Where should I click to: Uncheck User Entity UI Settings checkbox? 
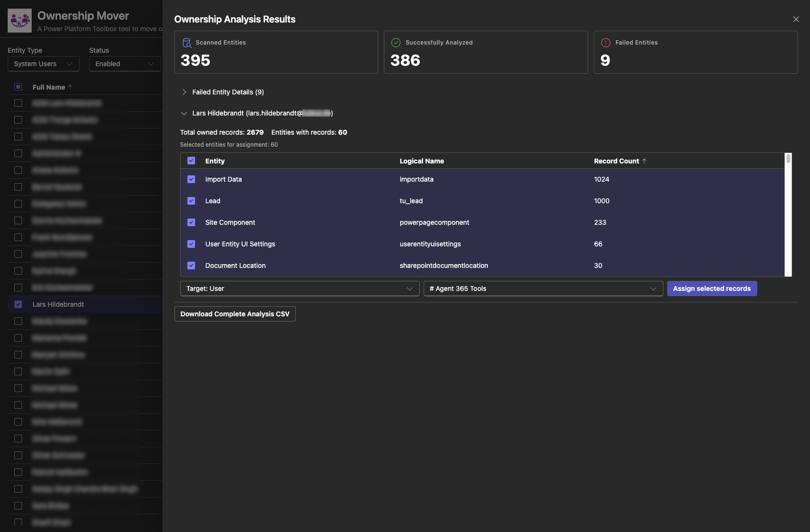[191, 244]
